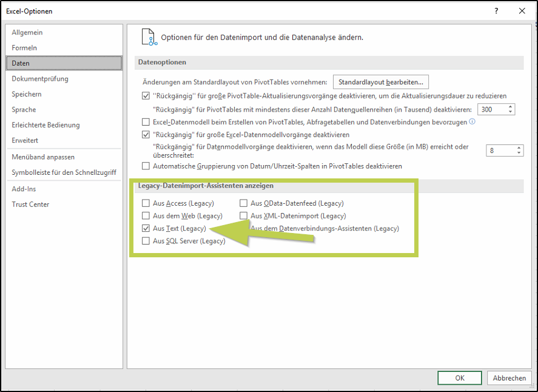Image resolution: width=538 pixels, height=392 pixels.
Task: Toggle automatic date/time grouping in PivotTables
Action: point(146,166)
